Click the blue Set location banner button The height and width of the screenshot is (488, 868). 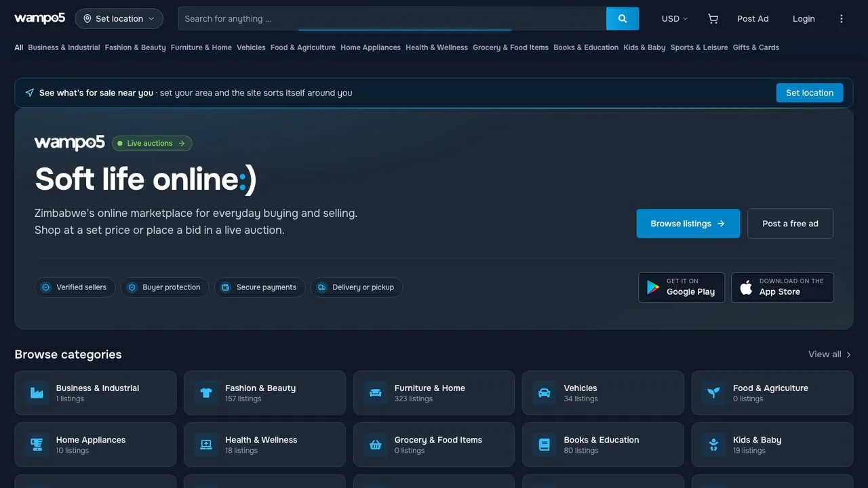point(810,93)
